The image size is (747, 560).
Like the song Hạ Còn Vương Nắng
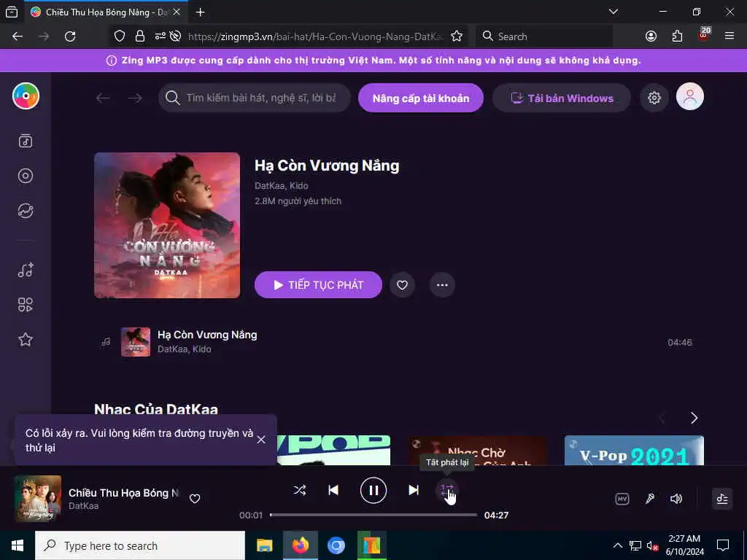pyautogui.click(x=402, y=285)
